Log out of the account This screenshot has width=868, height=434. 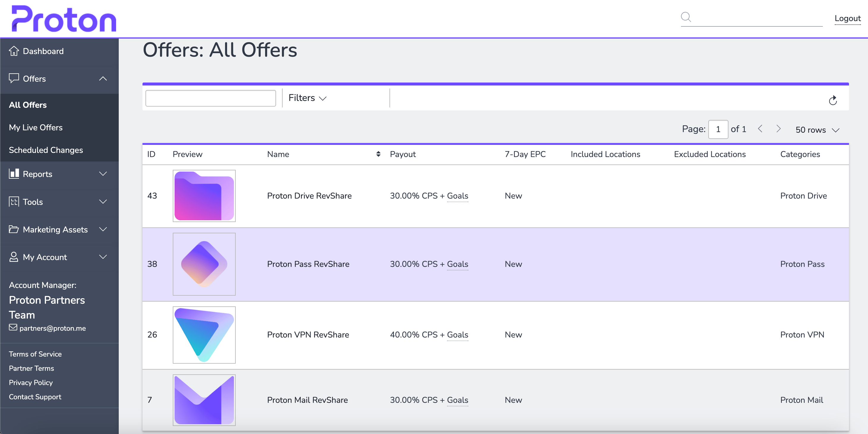[x=848, y=18]
